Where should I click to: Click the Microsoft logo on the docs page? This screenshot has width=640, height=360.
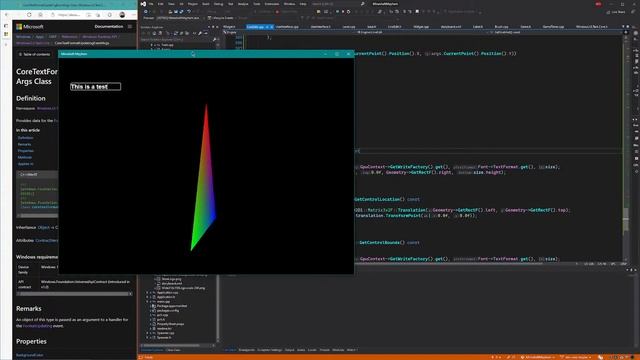click(x=30, y=27)
